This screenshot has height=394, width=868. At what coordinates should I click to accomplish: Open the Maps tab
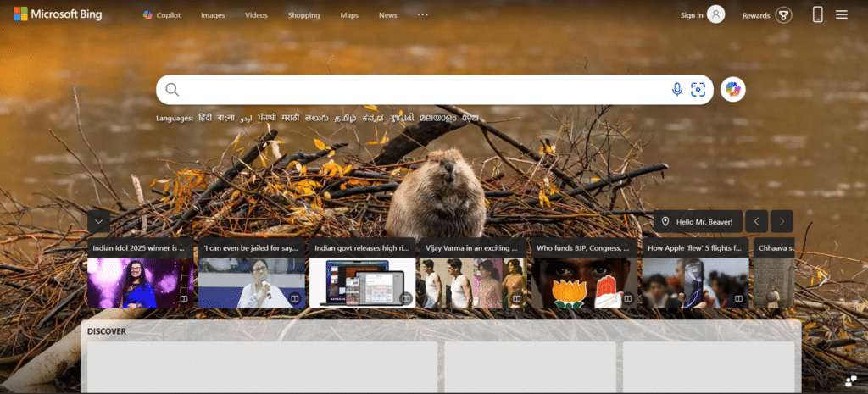pos(349,15)
